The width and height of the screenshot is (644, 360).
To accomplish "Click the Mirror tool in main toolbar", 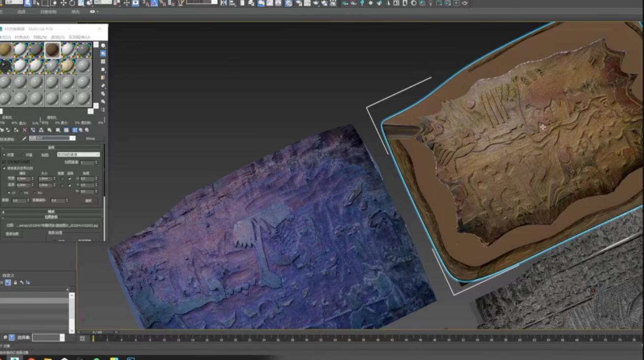I will 224,3.
